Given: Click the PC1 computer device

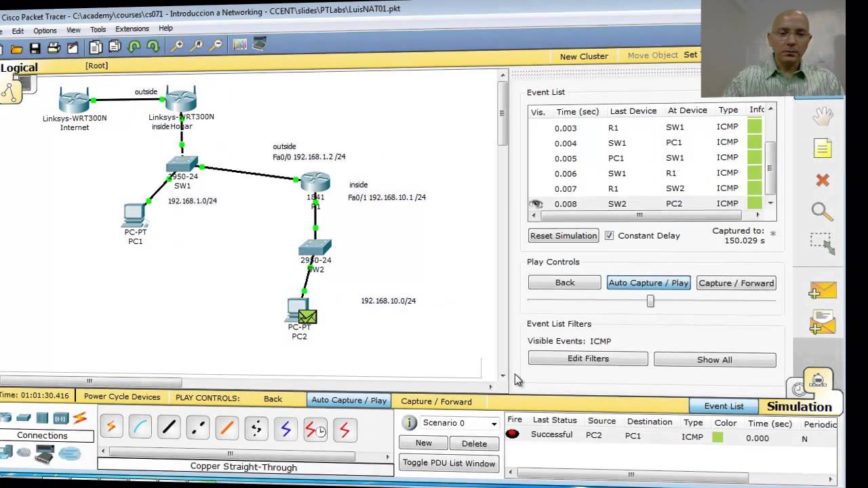Looking at the screenshot, I should pyautogui.click(x=134, y=216).
